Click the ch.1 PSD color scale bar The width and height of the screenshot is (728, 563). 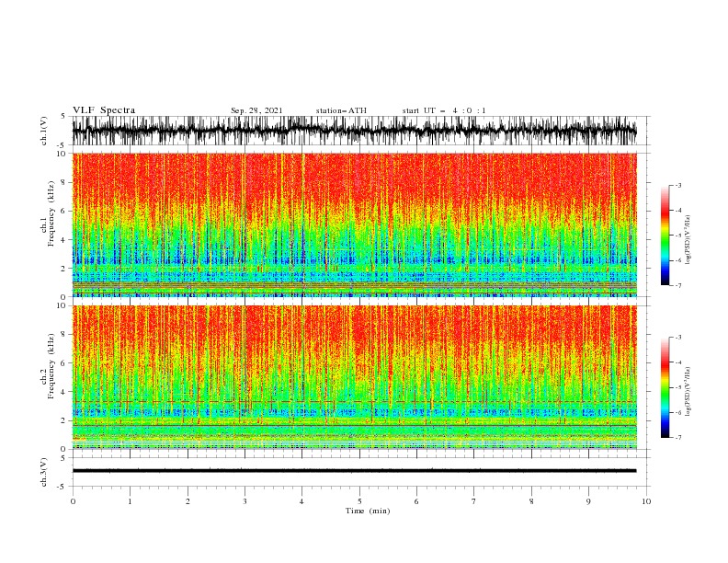pos(665,236)
